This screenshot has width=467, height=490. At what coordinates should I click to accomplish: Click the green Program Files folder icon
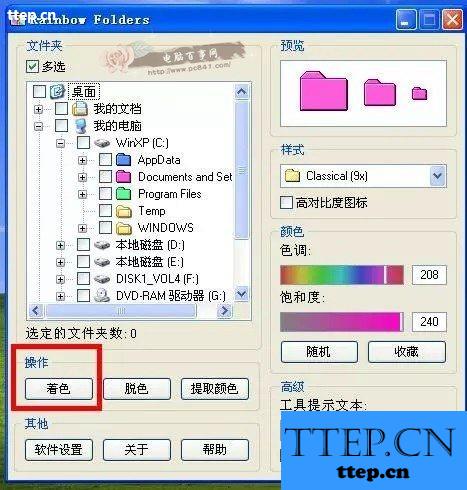123,194
